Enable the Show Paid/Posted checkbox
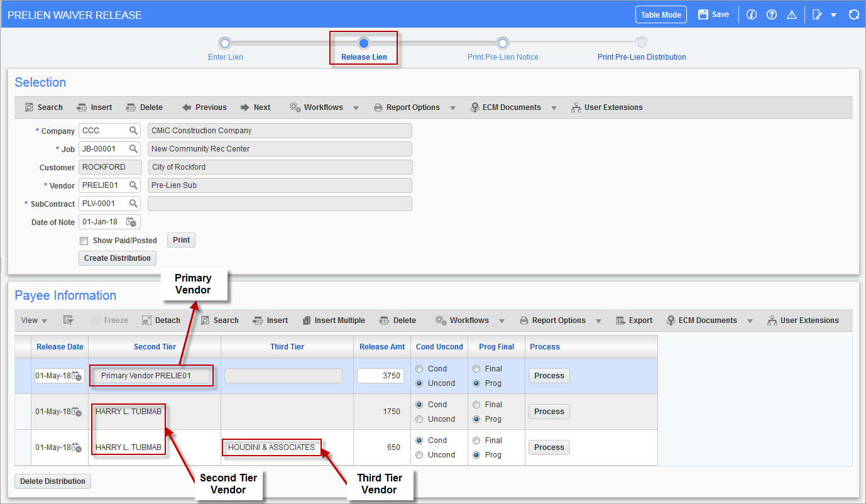This screenshot has width=866, height=504. [84, 241]
